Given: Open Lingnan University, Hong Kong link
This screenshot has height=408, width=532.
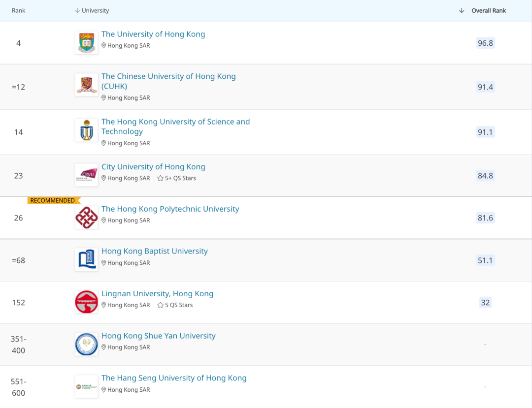Looking at the screenshot, I should tap(158, 294).
